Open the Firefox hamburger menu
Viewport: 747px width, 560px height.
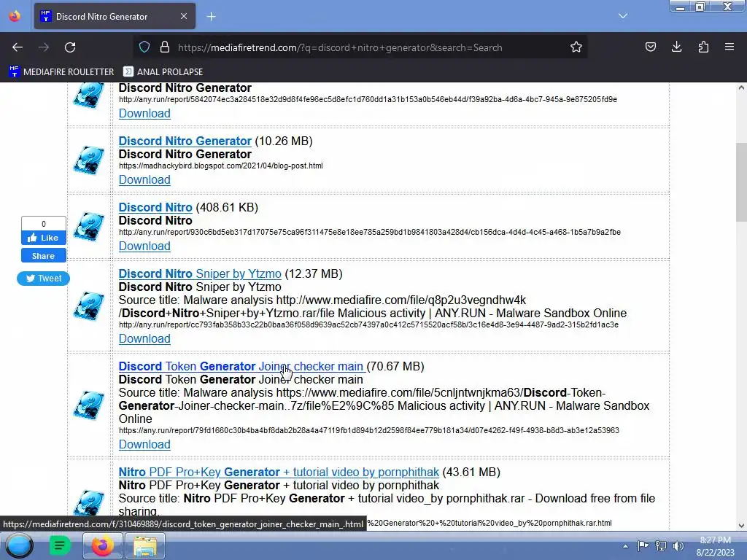(x=729, y=47)
